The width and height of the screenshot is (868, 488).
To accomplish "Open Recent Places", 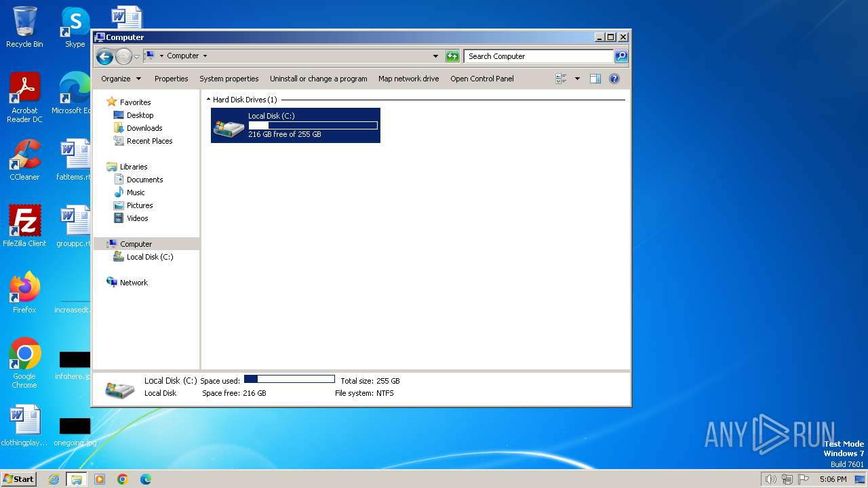I will (149, 141).
